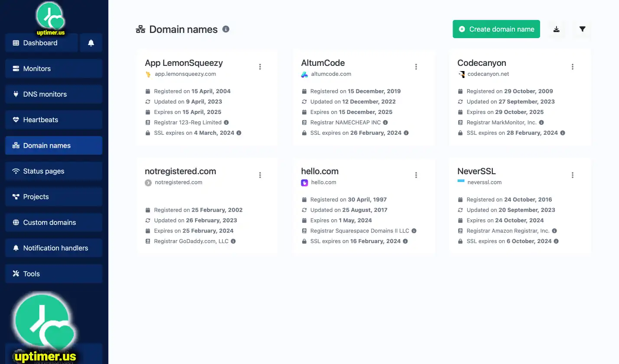Go to Dashboard in the sidebar

[x=42, y=43]
